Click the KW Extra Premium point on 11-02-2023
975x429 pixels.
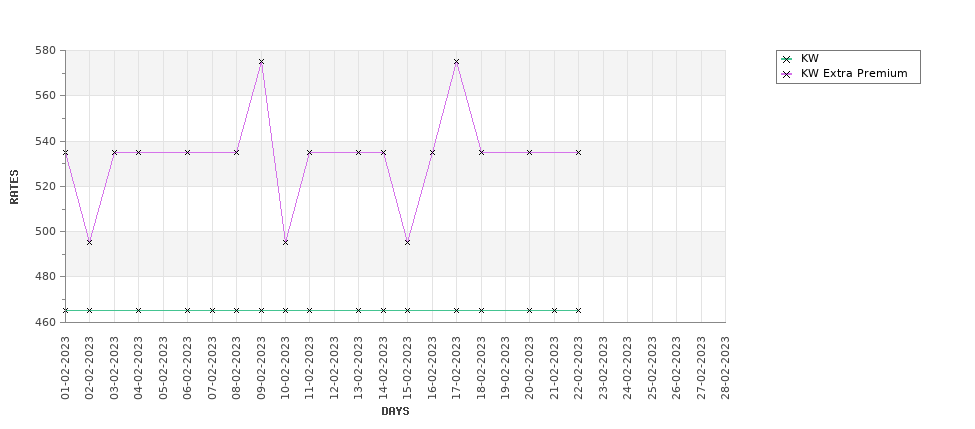[310, 152]
